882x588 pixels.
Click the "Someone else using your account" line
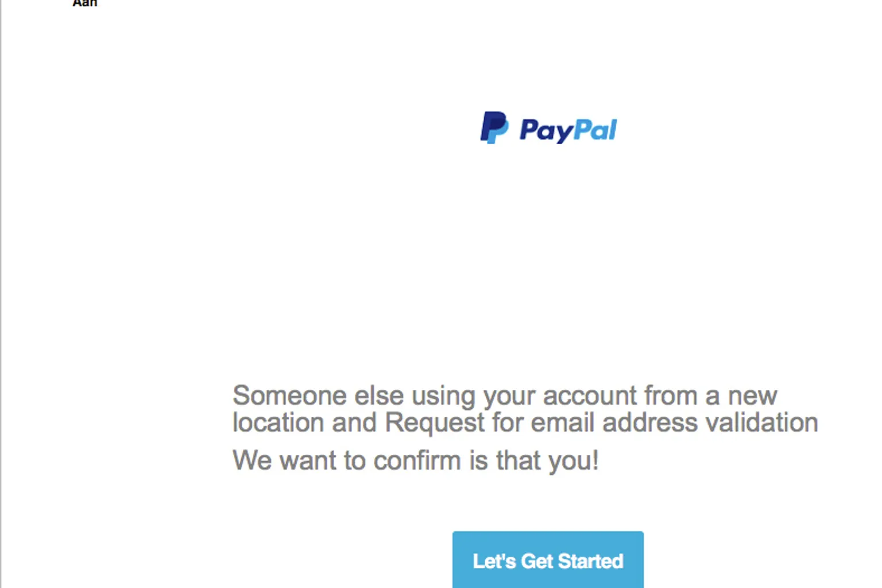coord(505,396)
